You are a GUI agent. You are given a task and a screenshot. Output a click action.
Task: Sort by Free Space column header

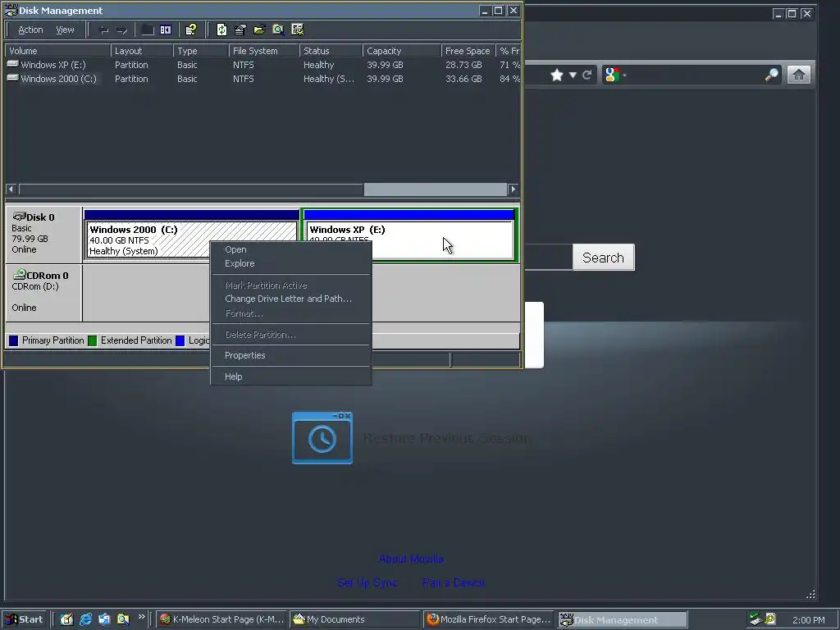click(x=468, y=51)
